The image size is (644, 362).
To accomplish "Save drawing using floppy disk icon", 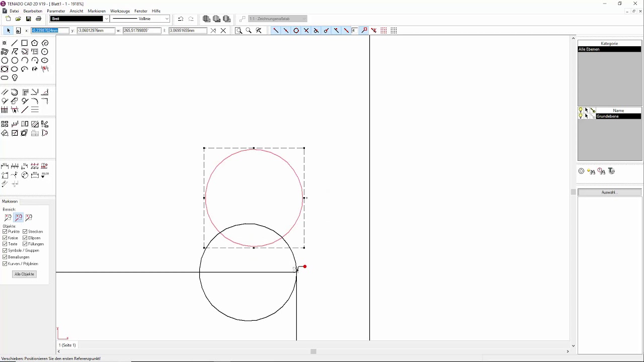I will coord(28,19).
